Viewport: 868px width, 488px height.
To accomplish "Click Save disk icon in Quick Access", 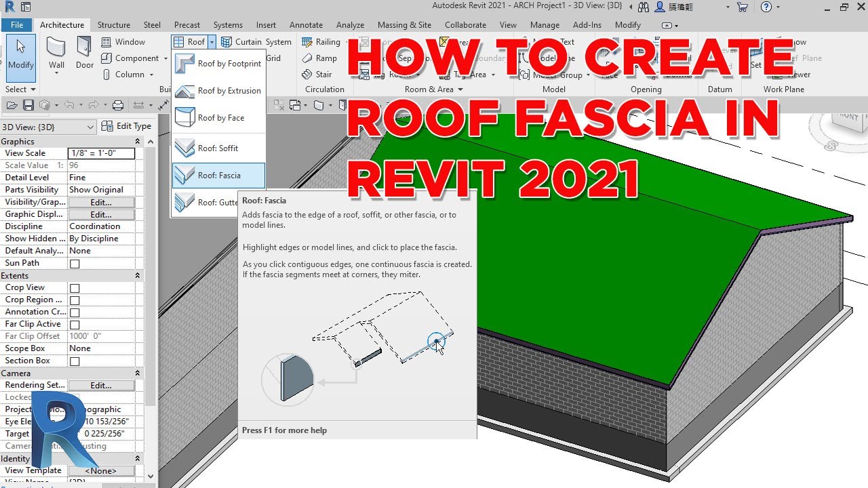I will click(x=28, y=105).
